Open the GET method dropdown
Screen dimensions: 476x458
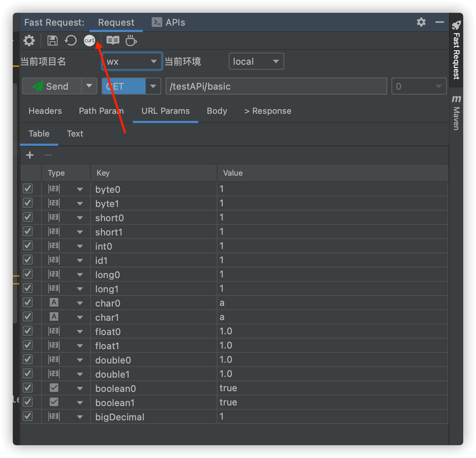[x=153, y=86]
